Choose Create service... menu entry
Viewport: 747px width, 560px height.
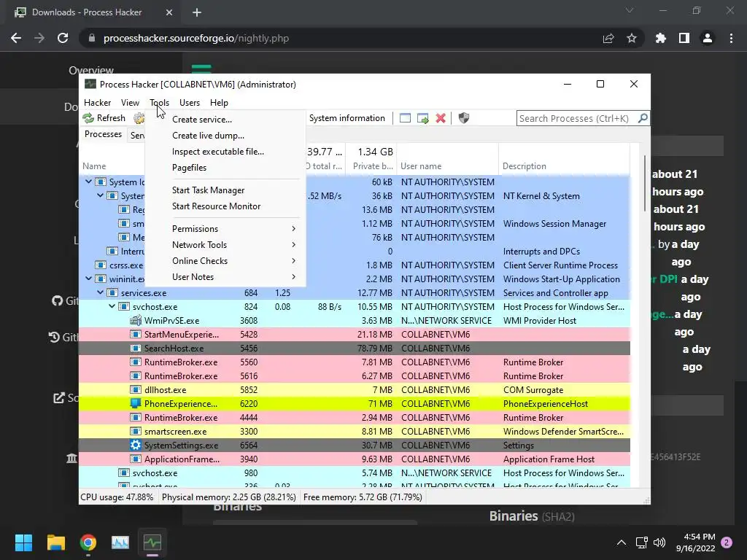[x=225, y=120]
